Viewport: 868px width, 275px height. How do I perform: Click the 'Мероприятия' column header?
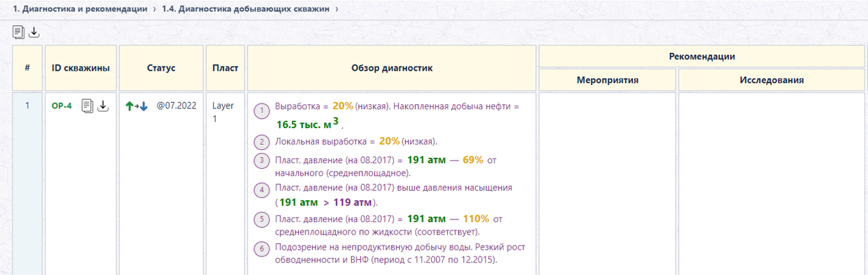[x=607, y=80]
